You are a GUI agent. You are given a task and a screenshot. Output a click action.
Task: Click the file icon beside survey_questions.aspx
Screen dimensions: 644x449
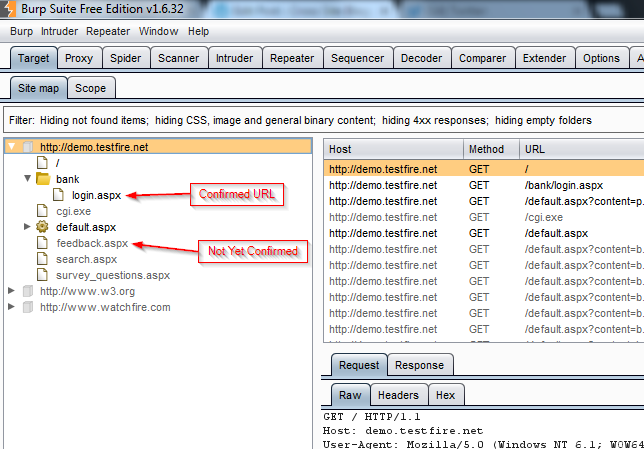(43, 275)
